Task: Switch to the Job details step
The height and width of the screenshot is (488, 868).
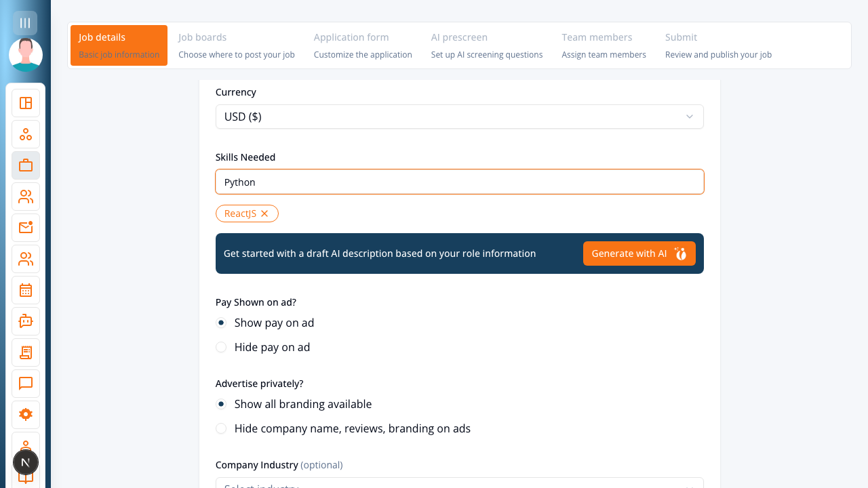Action: 119,45
